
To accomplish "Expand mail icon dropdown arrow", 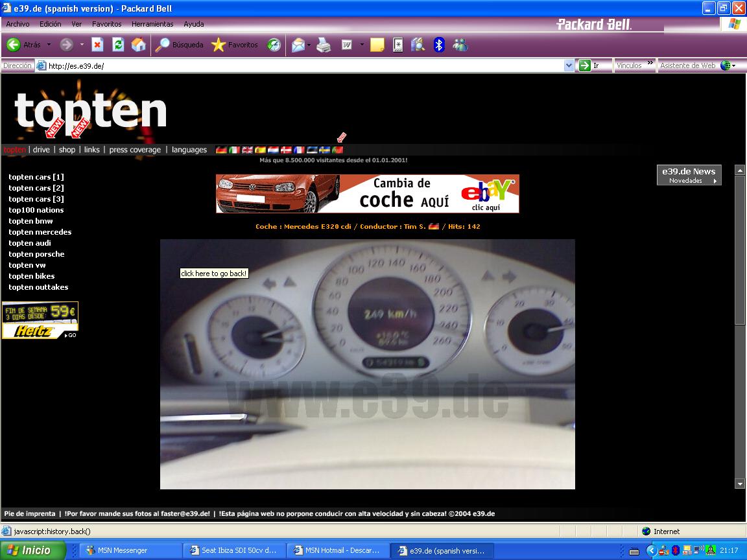I will coord(309,45).
